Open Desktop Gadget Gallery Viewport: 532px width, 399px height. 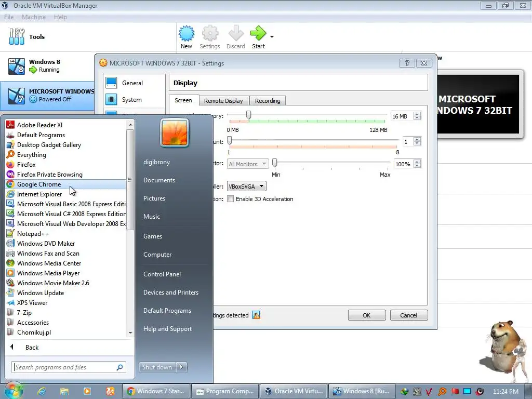click(66, 144)
